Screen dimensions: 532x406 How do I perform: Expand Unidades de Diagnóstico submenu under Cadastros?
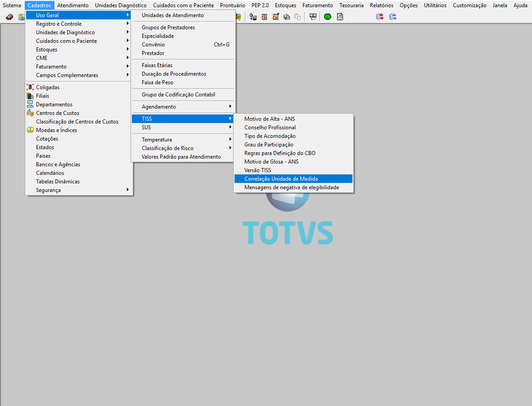pos(78,32)
